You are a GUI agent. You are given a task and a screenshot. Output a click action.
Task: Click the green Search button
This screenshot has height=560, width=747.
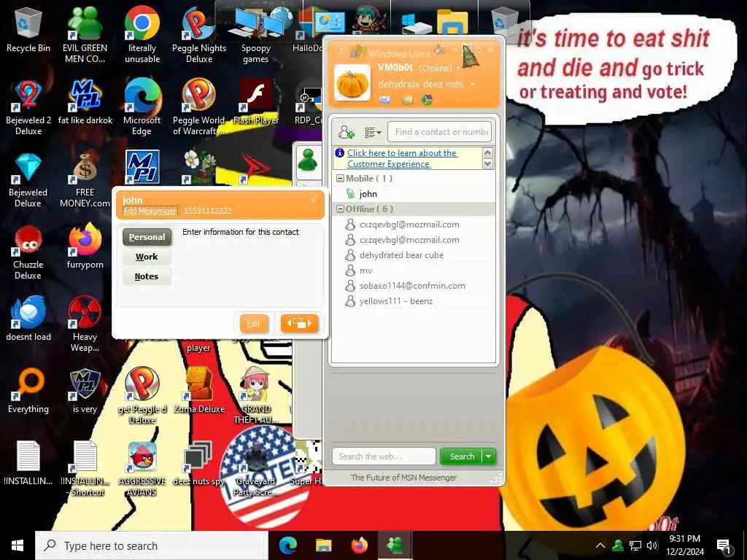point(461,456)
